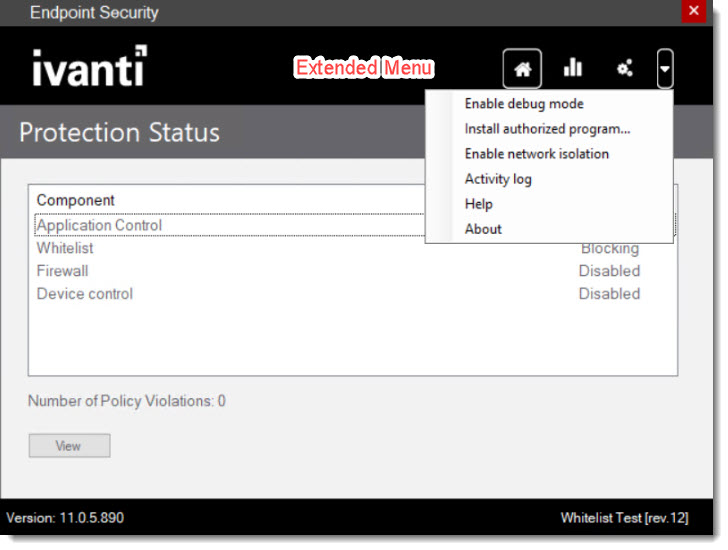Click Disabled status for Firewall
Viewport: 728px width, 550px height.
pyautogui.click(x=609, y=271)
